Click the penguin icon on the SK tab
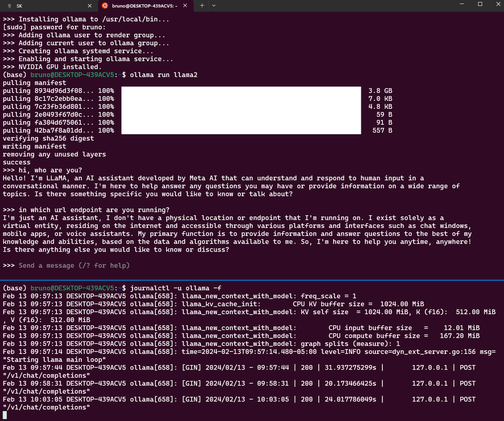 [x=10, y=6]
